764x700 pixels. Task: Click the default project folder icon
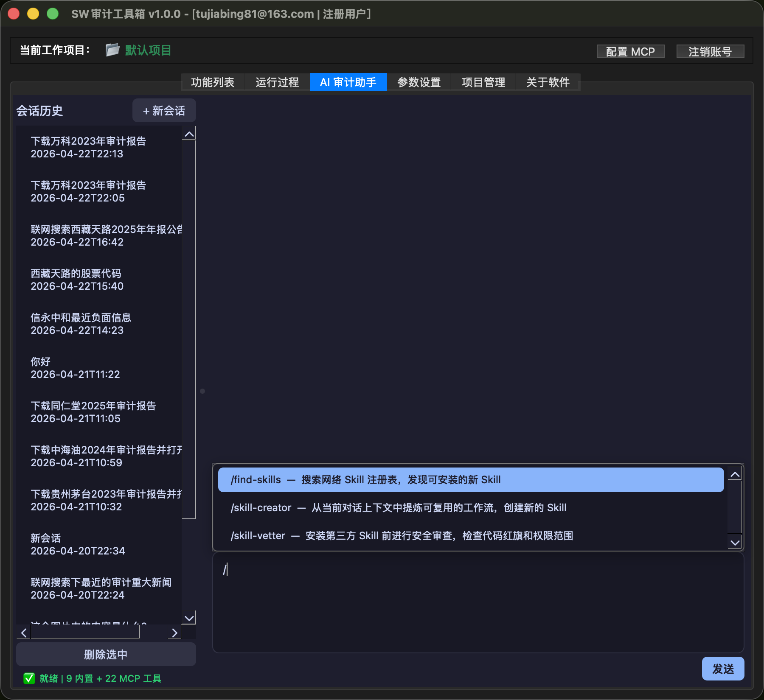coord(112,50)
